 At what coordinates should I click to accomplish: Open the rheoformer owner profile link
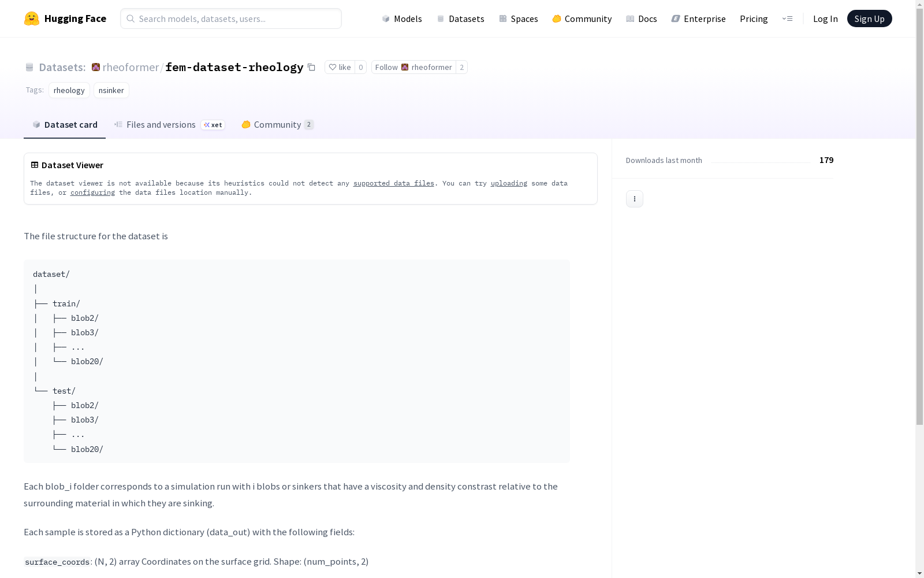tap(131, 67)
